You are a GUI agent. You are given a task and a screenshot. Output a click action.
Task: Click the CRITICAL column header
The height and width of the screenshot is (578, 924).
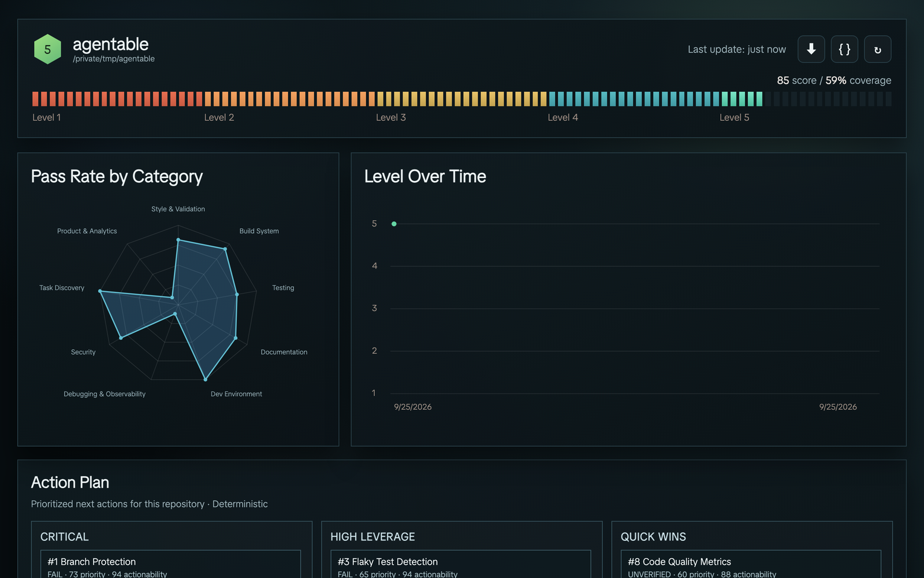click(65, 537)
